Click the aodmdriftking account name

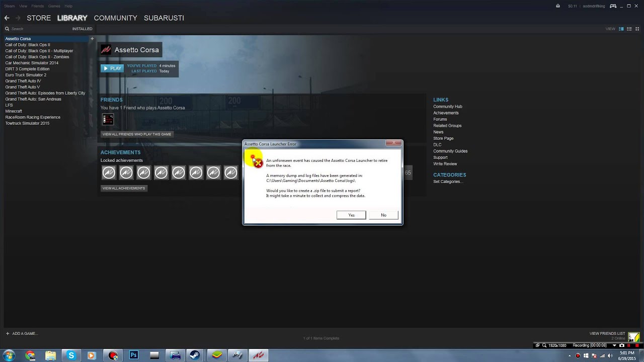(594, 6)
